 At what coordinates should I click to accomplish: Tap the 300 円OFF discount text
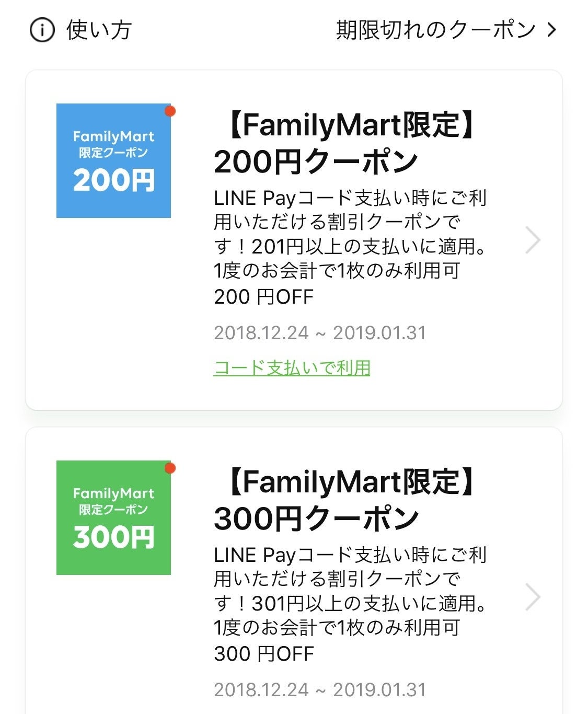[x=263, y=654]
